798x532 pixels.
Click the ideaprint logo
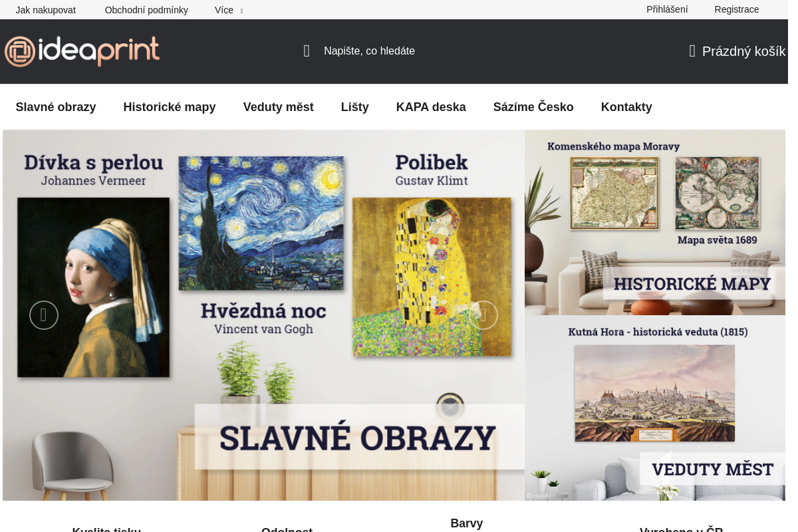82,51
